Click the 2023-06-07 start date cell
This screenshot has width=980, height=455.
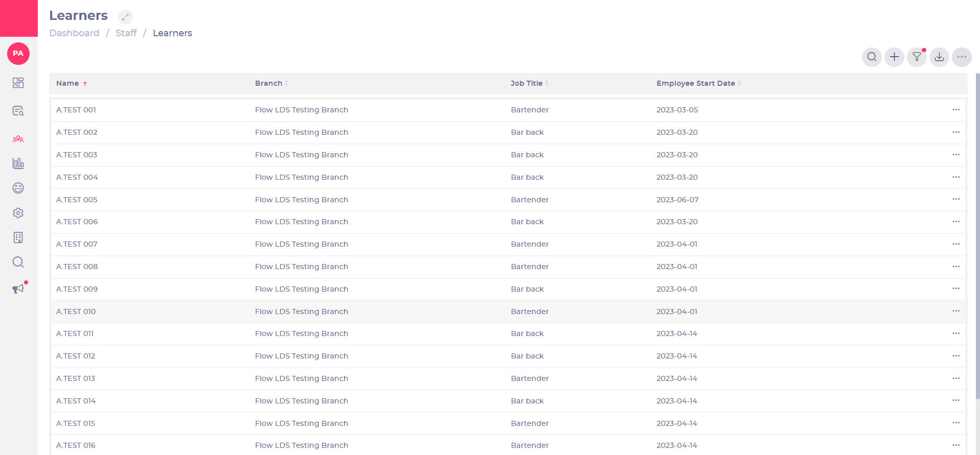[x=677, y=200]
